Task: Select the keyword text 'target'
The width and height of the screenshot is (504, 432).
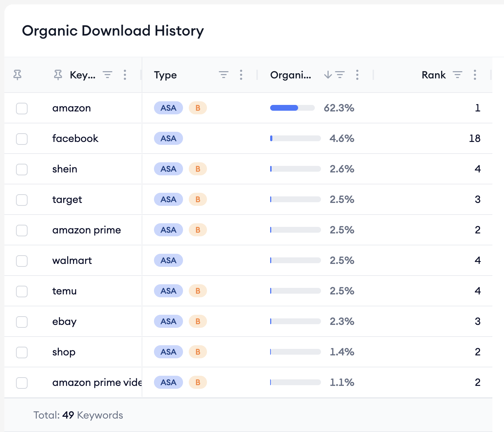Action: click(67, 200)
